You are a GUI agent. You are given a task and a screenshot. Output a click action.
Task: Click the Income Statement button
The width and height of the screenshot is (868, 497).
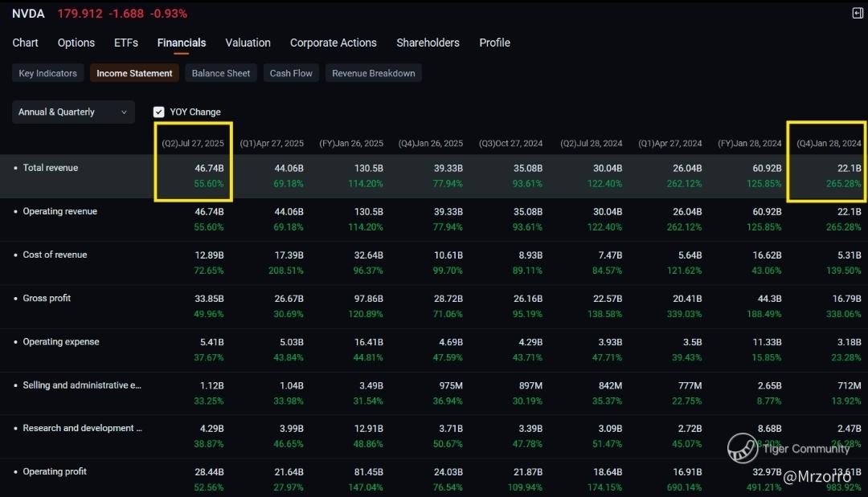134,73
